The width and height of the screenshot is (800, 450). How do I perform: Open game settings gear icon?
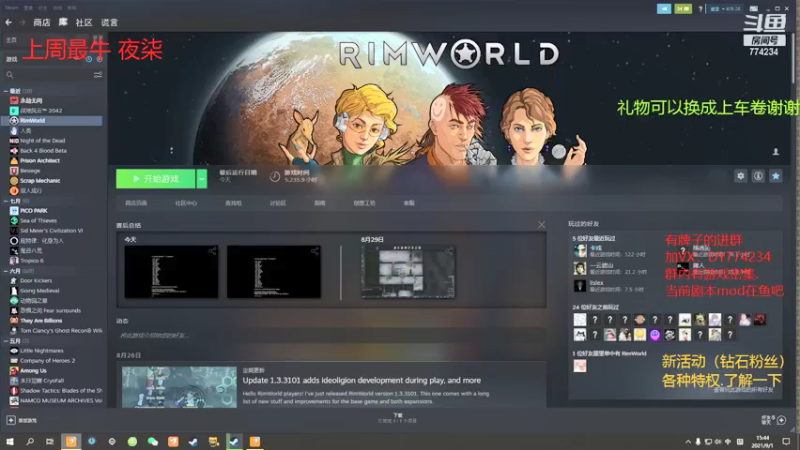pos(740,176)
